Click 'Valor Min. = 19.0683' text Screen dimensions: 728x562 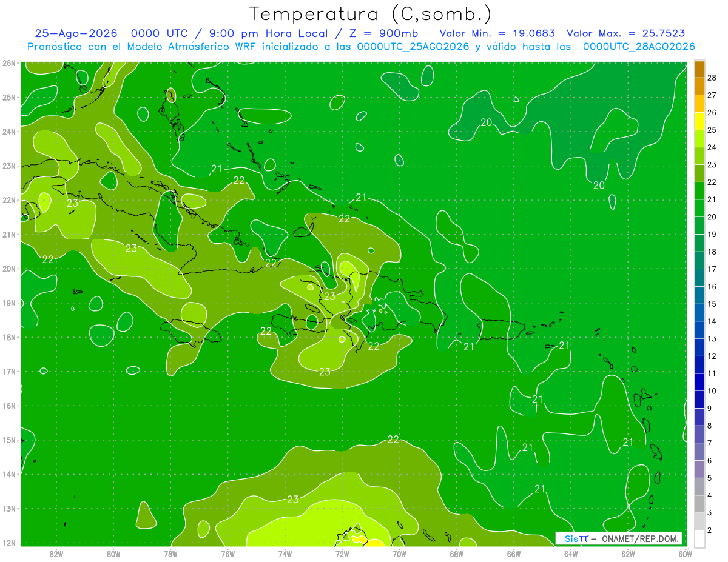pos(496,33)
